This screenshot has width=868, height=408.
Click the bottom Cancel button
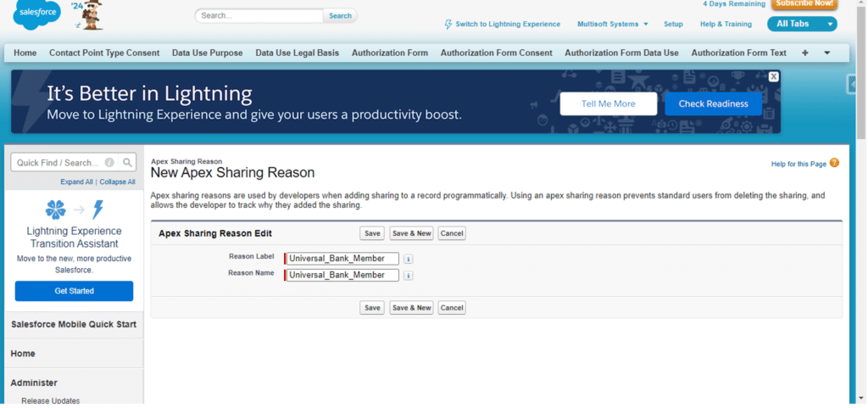coord(451,308)
